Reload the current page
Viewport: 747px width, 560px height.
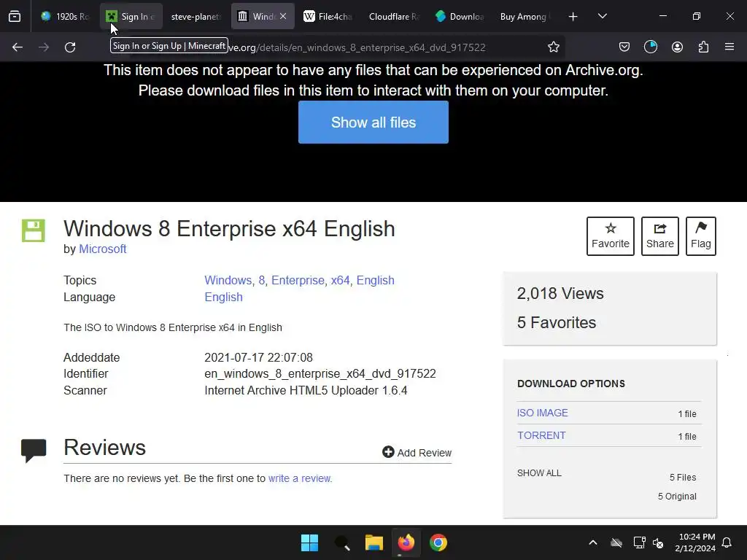(x=70, y=47)
